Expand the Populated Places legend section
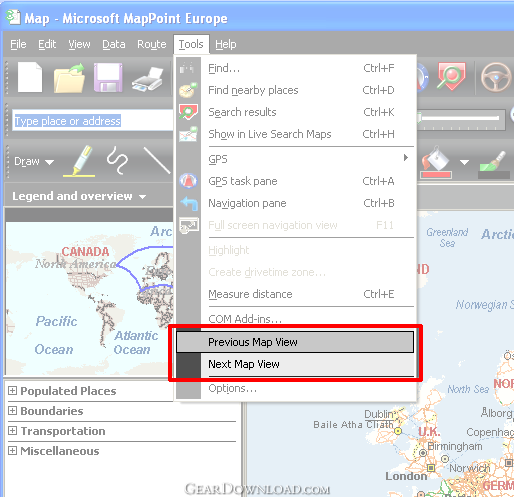 point(12,390)
